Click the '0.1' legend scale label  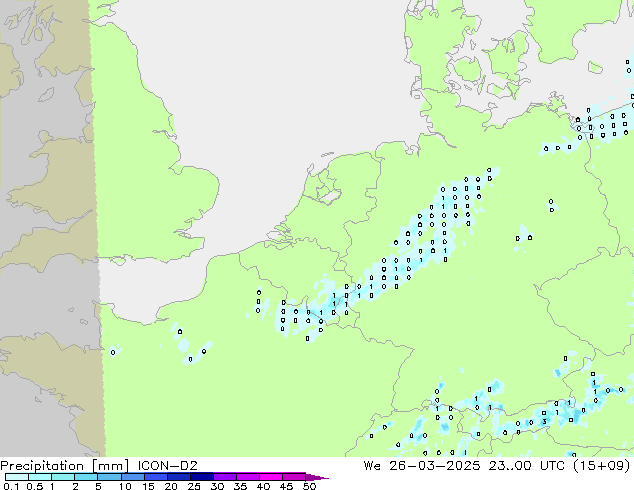click(x=11, y=486)
